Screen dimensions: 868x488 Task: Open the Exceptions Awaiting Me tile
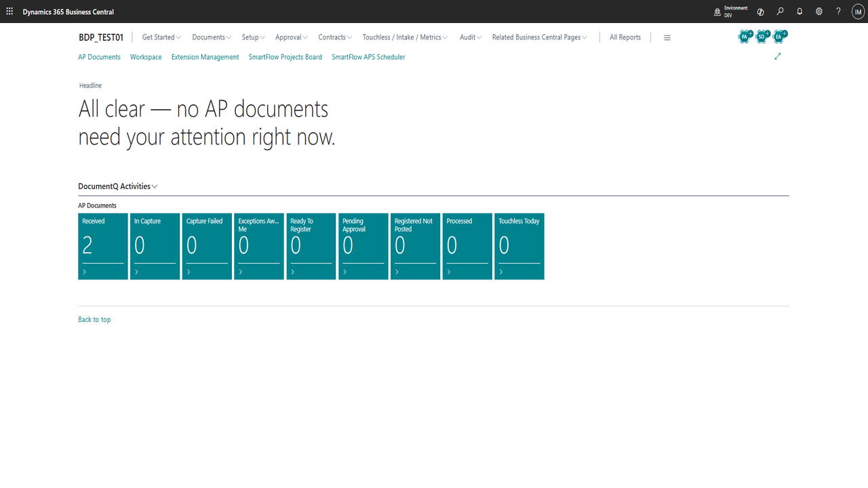coord(259,246)
